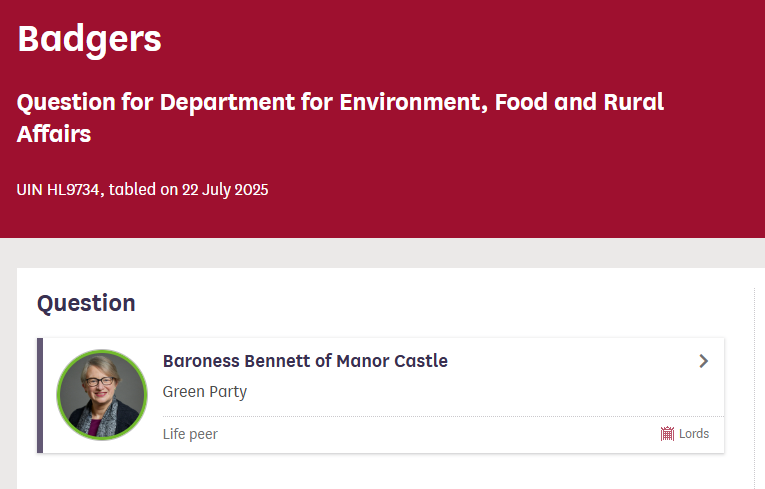The image size is (765, 489).
Task: Click the "Question" section heading
Action: coord(86,303)
